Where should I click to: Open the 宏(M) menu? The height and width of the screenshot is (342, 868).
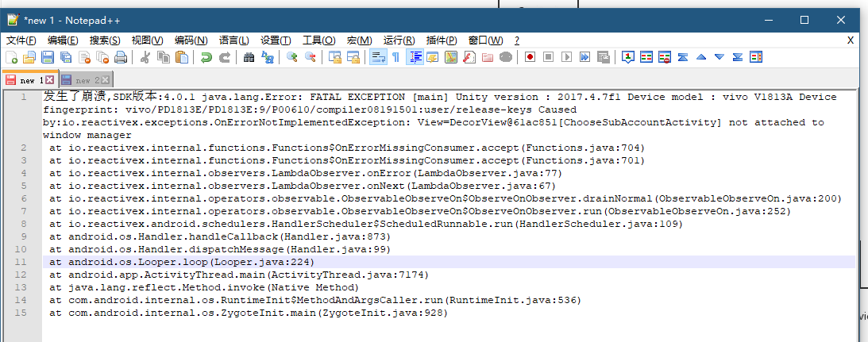[x=359, y=40]
